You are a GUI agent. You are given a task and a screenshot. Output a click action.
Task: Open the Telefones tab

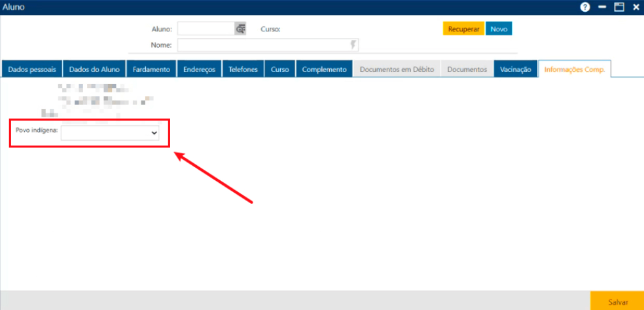pyautogui.click(x=243, y=69)
